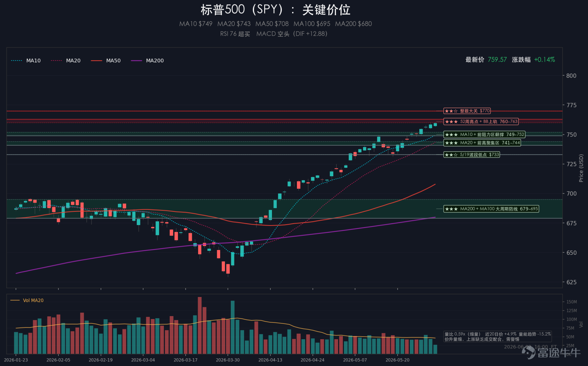The image size is (588, 366).
Task: Click the 2026-03-17 date axis label
Action: click(186, 360)
